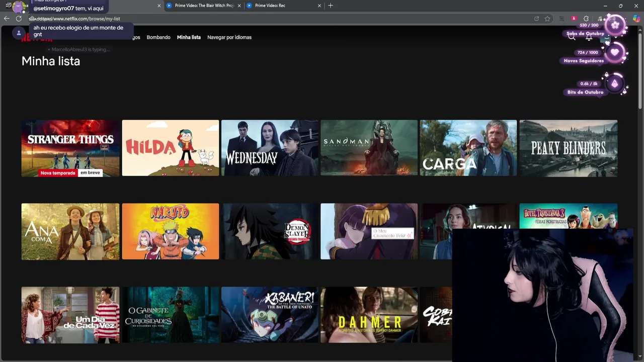Open Sandman title card
Viewport: 644px width, 362px height.
pos(369,148)
